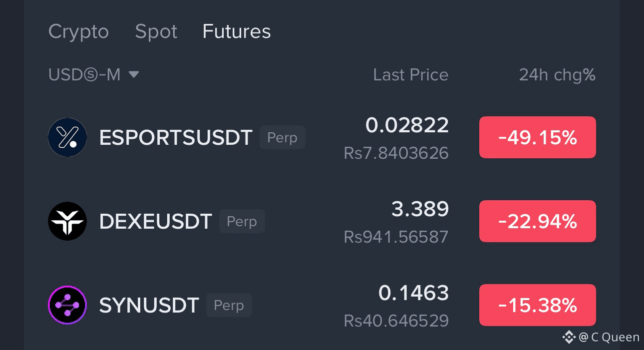The width and height of the screenshot is (644, 350).
Task: Toggle the -15.38% change badge
Action: click(538, 305)
